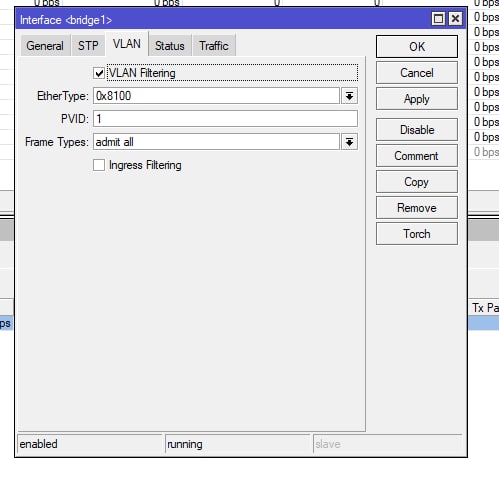The width and height of the screenshot is (499, 502).
Task: Click the greyed 'slave' status field
Action: (388, 444)
